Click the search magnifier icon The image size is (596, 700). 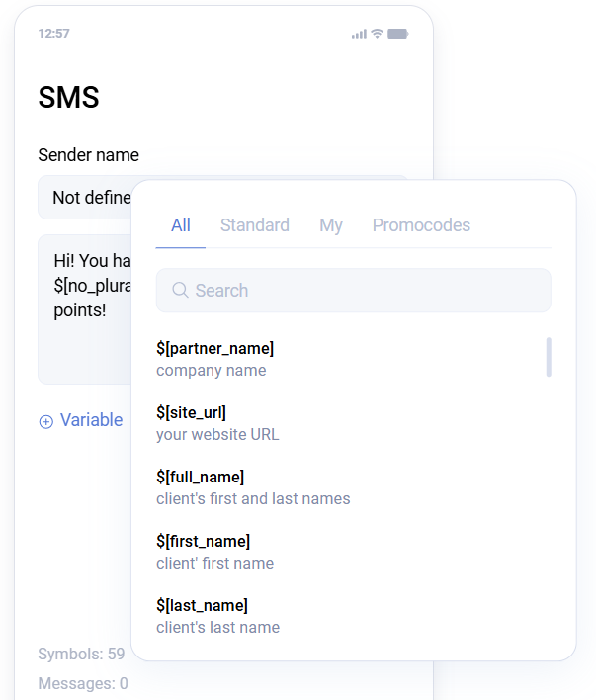180,290
